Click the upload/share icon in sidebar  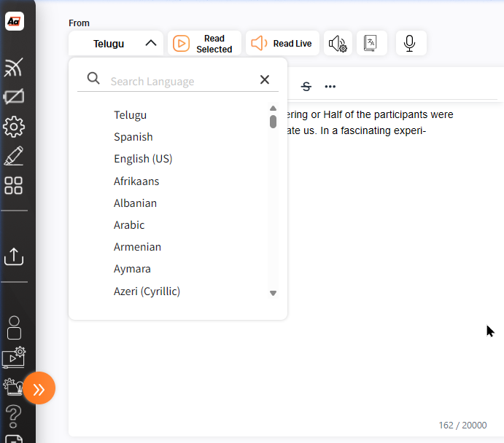click(14, 256)
